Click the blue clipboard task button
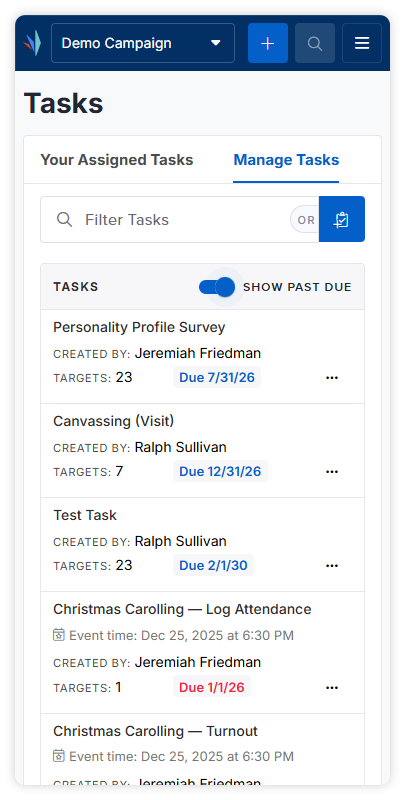This screenshot has height=800, width=405. [342, 219]
